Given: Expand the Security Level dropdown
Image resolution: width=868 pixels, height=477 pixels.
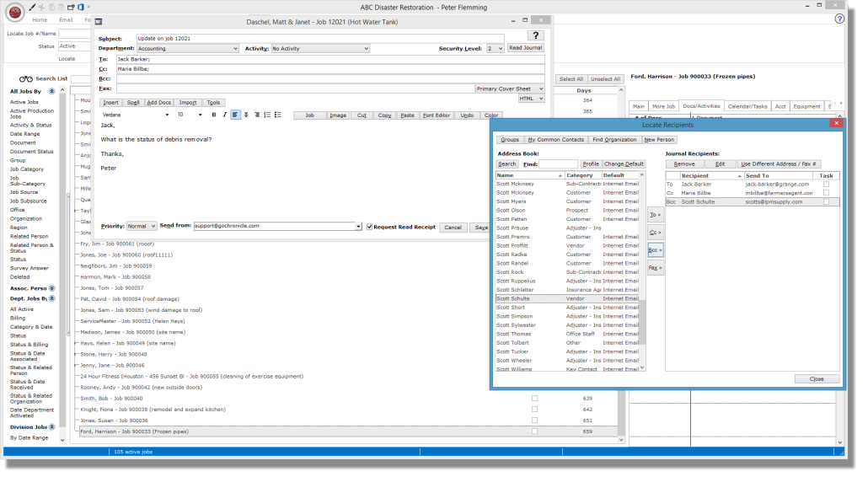Looking at the screenshot, I should pos(495,49).
